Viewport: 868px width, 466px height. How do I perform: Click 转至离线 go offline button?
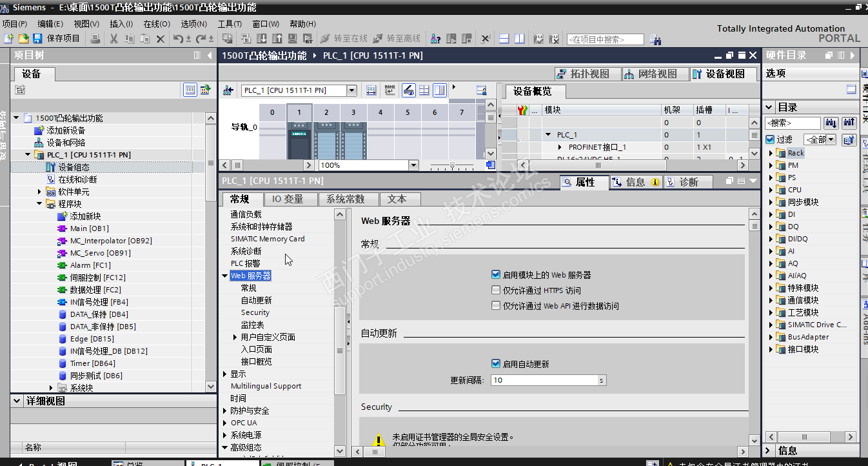tap(397, 39)
